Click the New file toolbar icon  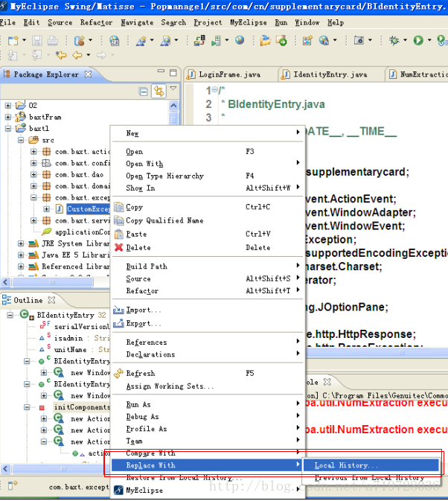click(13, 41)
